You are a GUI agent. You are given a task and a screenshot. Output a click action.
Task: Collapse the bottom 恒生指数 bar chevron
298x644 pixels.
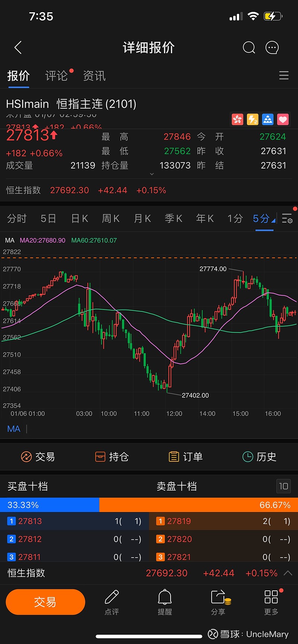288,573
